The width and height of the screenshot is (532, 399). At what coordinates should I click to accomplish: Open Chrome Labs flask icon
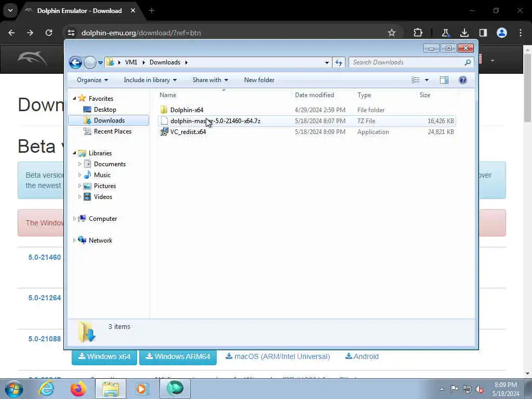tap(445, 33)
